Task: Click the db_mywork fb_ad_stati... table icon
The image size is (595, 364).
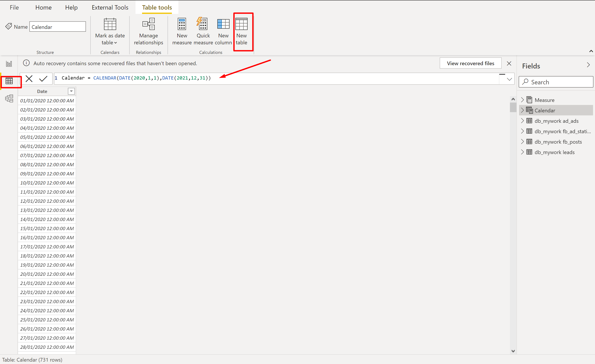Action: click(529, 131)
